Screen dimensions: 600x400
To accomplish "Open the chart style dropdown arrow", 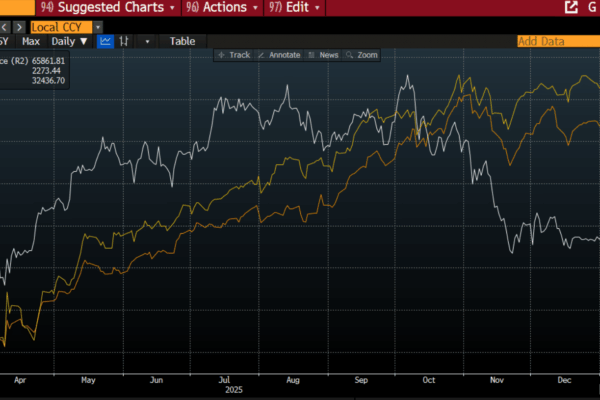I will pyautogui.click(x=147, y=41).
